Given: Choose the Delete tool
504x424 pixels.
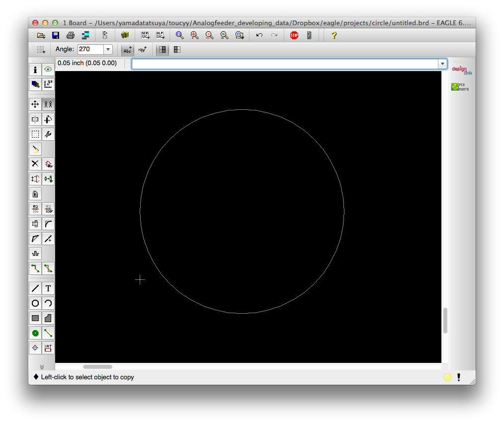Looking at the screenshot, I should (35, 164).
